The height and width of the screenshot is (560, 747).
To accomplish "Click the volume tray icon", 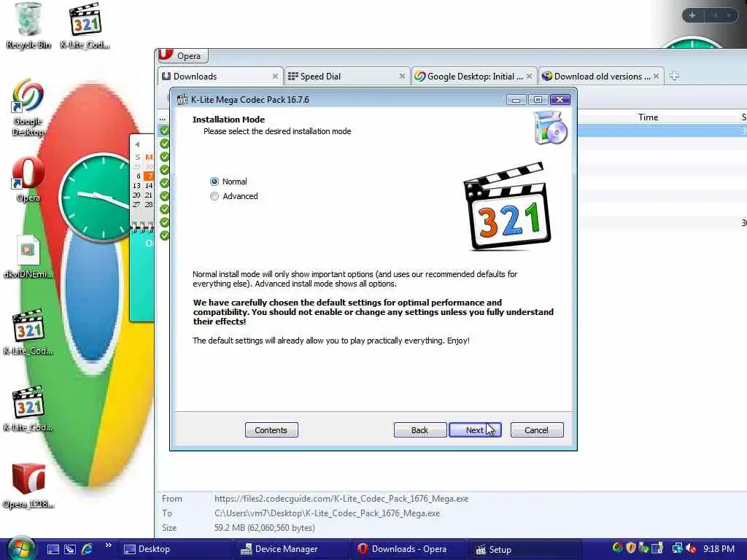I will coord(692,549).
